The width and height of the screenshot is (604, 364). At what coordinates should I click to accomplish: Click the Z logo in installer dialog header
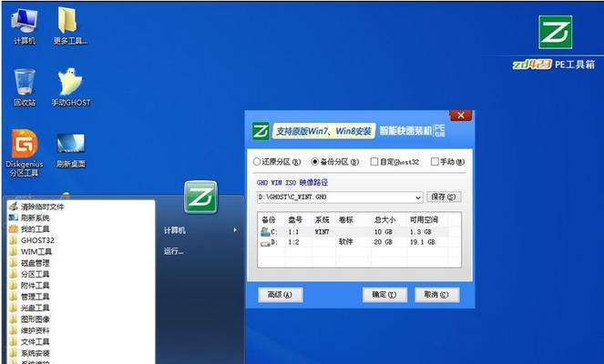click(261, 131)
